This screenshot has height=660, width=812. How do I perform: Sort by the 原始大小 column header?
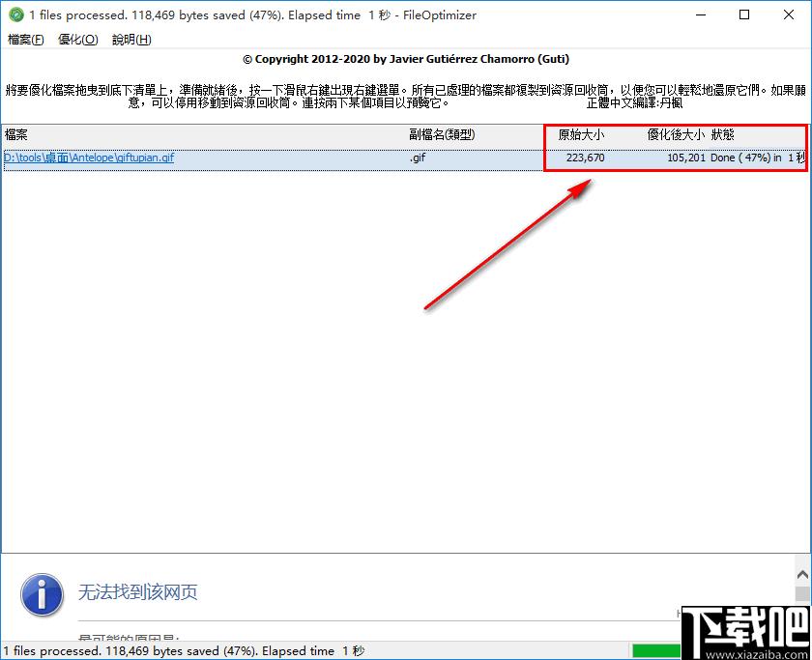[x=581, y=134]
